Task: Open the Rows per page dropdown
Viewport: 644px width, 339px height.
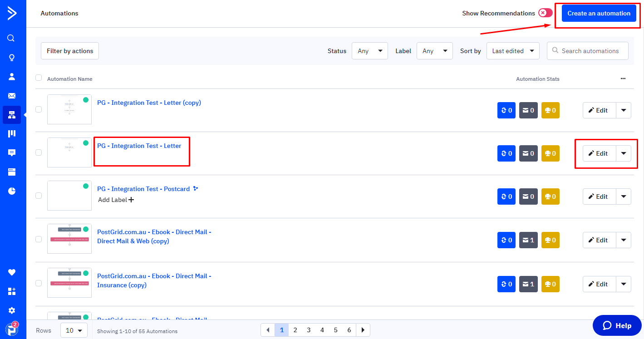Action: [x=74, y=330]
